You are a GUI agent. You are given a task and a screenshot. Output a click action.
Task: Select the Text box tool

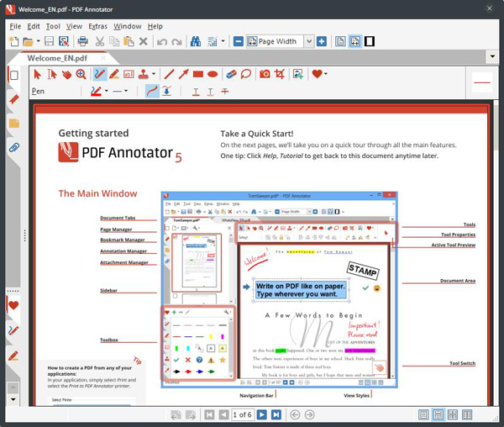click(129, 74)
